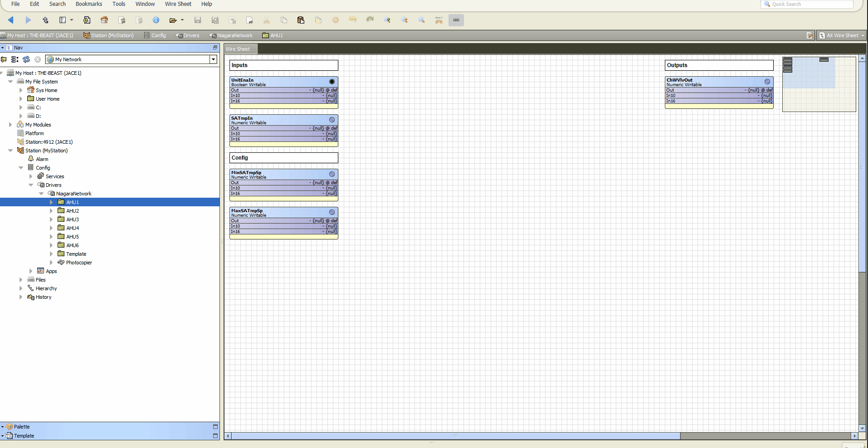
Task: Toggle UnitEnaIn status circle
Action: tap(332, 82)
